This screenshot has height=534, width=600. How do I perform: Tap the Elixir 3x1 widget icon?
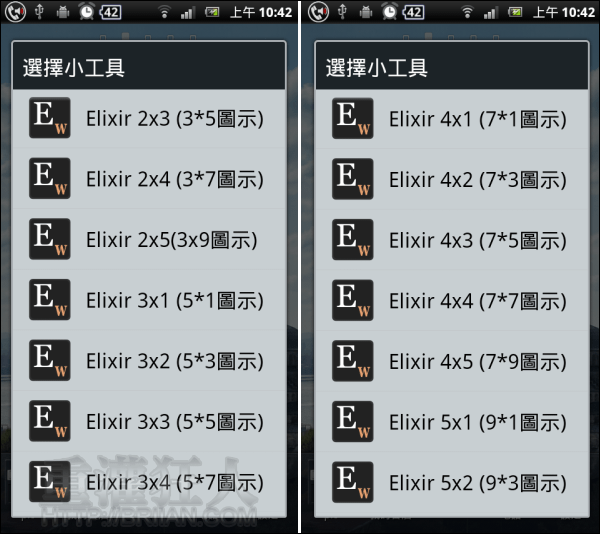50,300
